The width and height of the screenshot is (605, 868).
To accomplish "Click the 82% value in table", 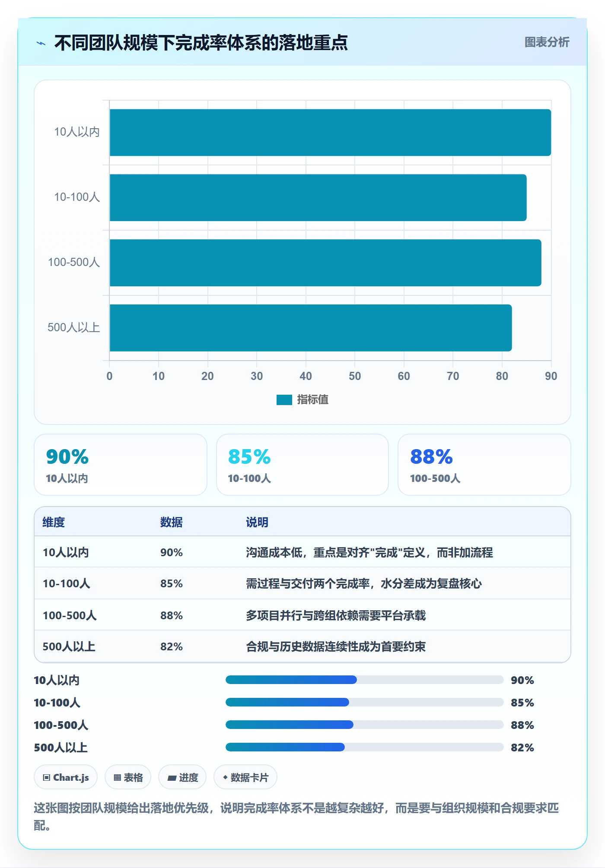I will click(172, 646).
